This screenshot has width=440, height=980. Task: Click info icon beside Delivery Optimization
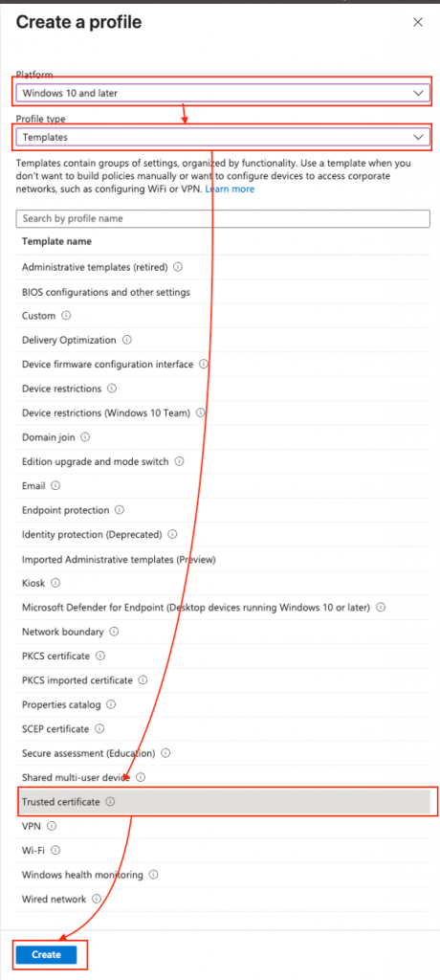[x=127, y=340]
